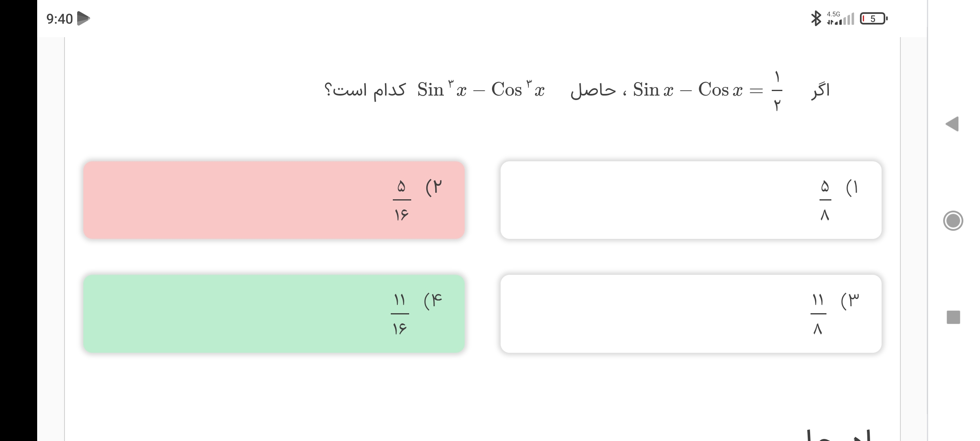Select answer option 1 with fraction 5/8
This screenshot has width=980, height=441.
(691, 200)
